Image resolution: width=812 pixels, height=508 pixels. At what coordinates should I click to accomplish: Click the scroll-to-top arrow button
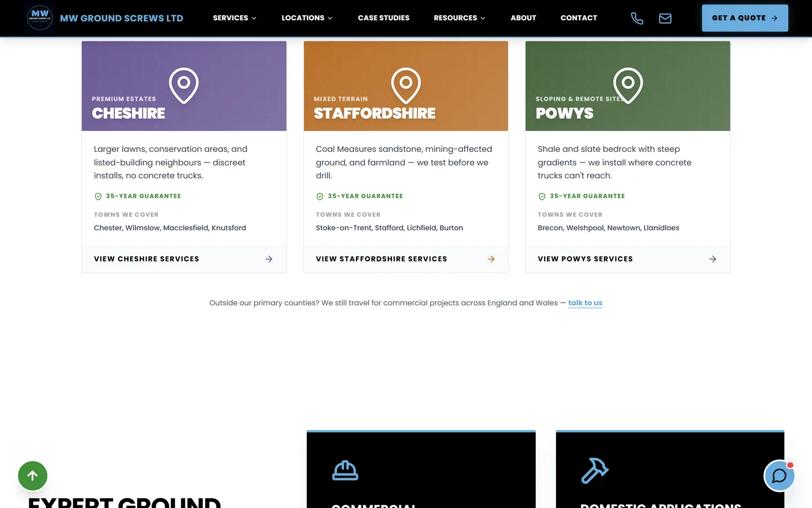click(33, 476)
